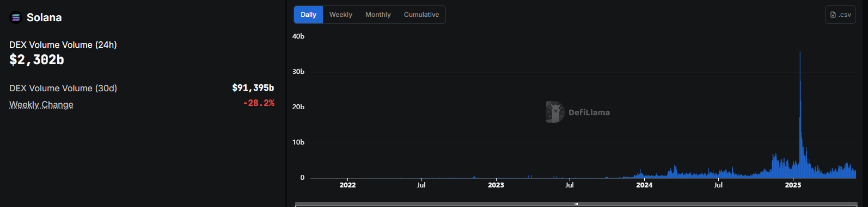Switch to the Weekly chart tab

coord(341,15)
